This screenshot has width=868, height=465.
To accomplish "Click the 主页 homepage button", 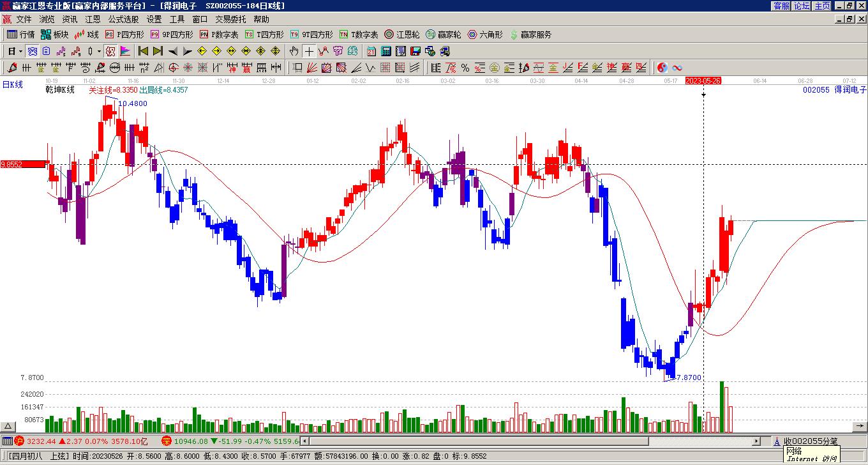I will (822, 6).
